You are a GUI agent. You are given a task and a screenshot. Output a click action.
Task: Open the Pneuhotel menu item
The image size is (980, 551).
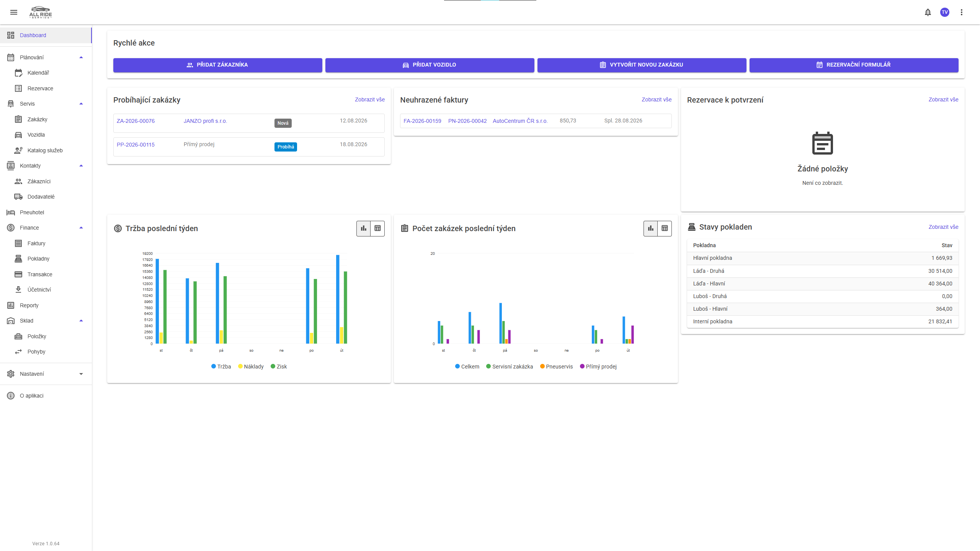click(x=46, y=212)
